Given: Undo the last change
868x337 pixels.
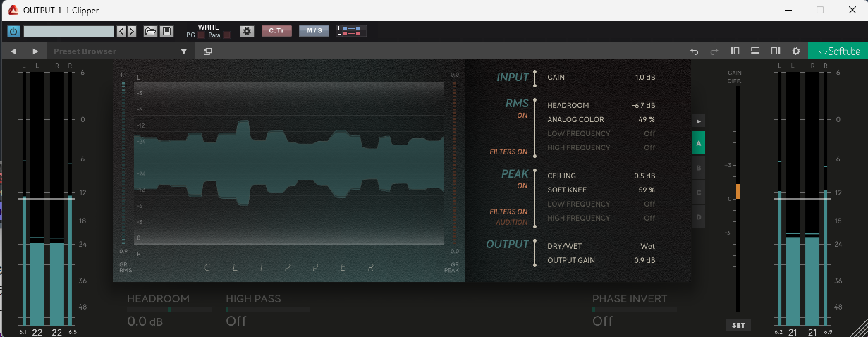Looking at the screenshot, I should pyautogui.click(x=694, y=51).
